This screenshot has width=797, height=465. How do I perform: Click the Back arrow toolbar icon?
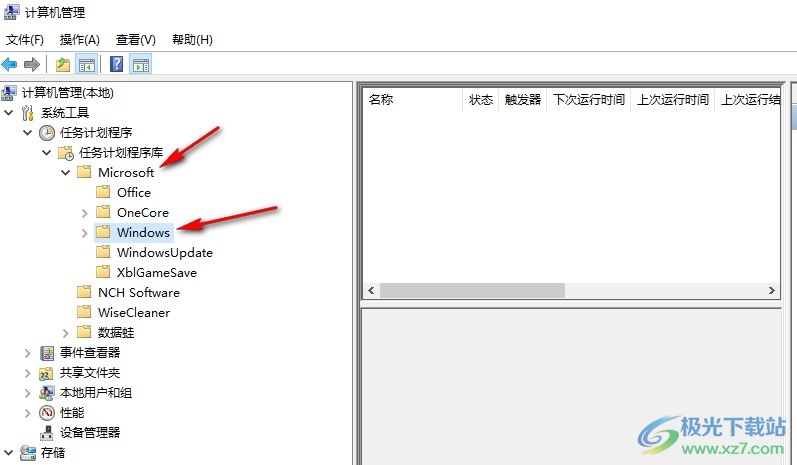click(9, 65)
